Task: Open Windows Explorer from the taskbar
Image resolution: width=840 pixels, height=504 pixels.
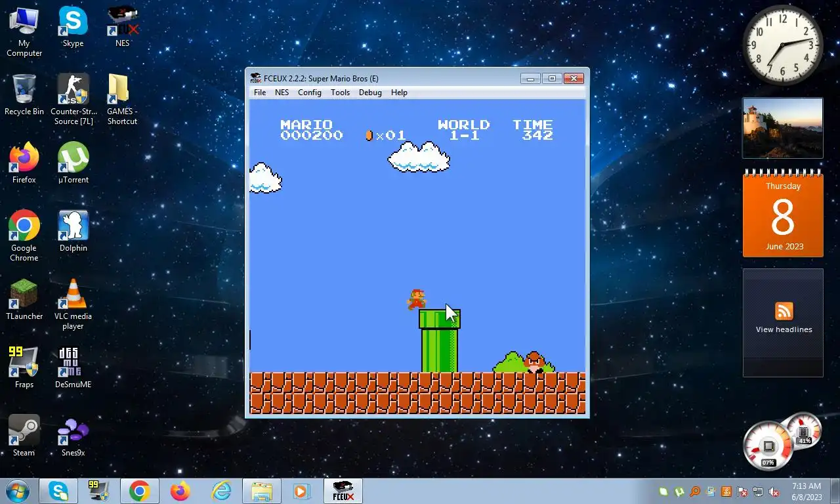Action: tap(261, 491)
